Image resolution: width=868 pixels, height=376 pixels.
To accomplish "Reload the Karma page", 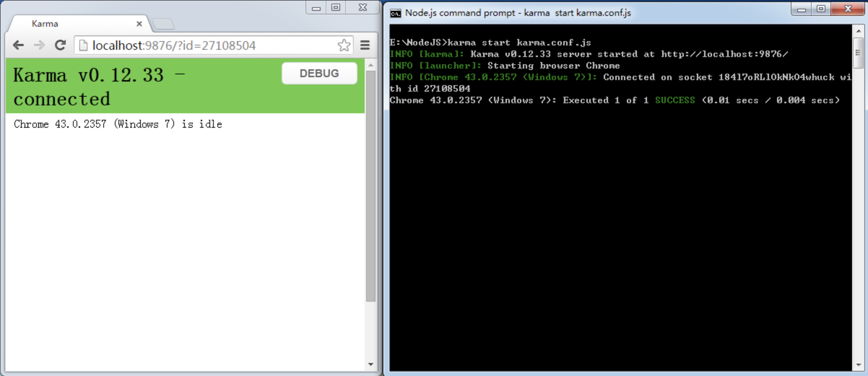I will click(x=60, y=45).
